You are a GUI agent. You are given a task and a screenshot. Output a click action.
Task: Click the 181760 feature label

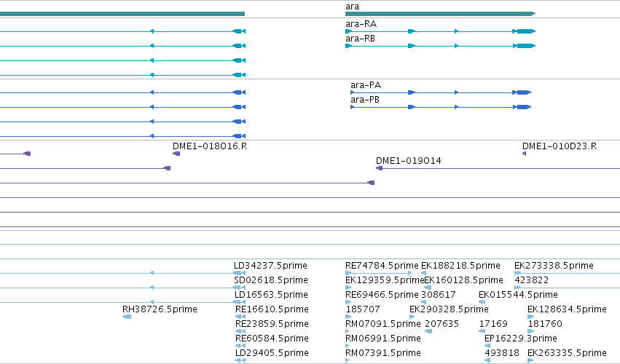point(545,324)
